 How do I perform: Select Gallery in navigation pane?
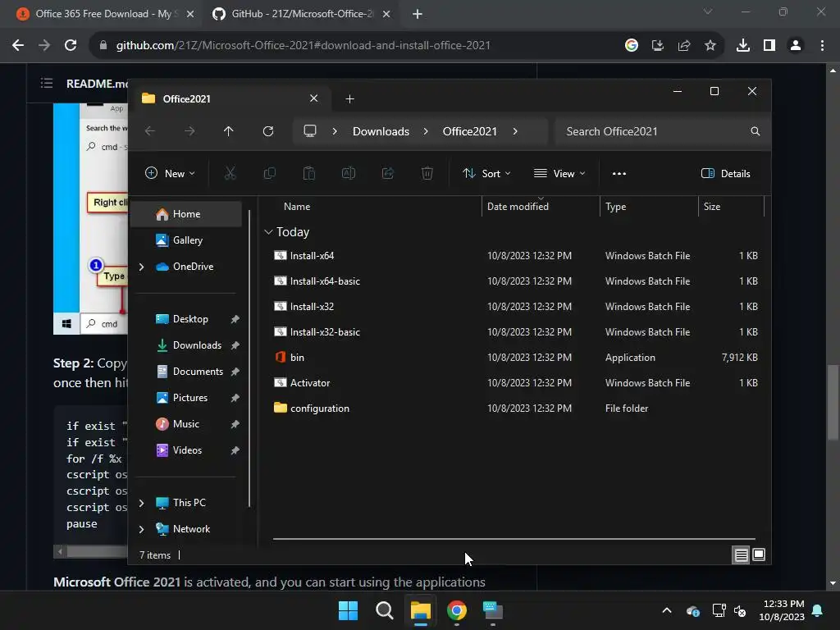[x=186, y=240]
